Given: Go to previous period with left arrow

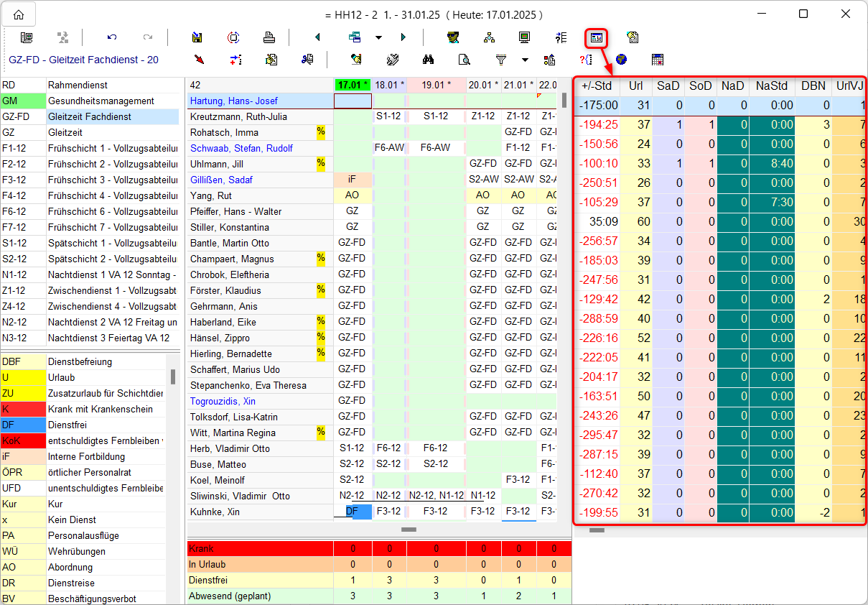Looking at the screenshot, I should pyautogui.click(x=317, y=37).
